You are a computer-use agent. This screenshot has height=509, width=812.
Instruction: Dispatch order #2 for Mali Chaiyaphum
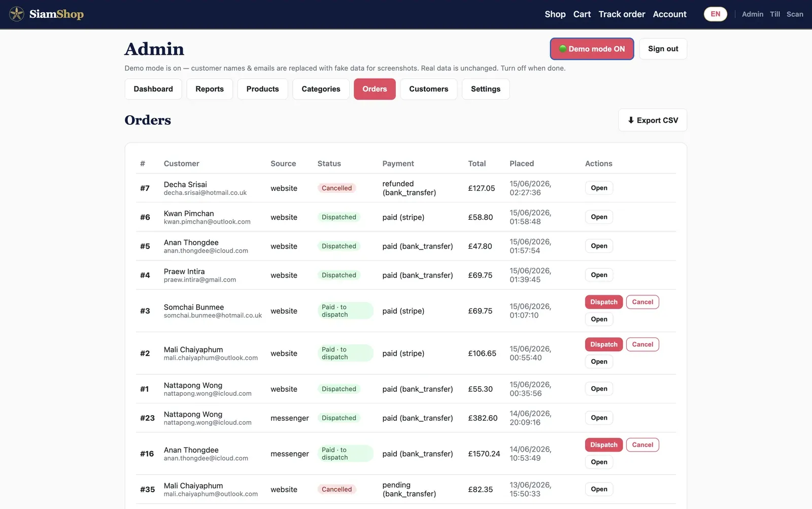pos(604,344)
